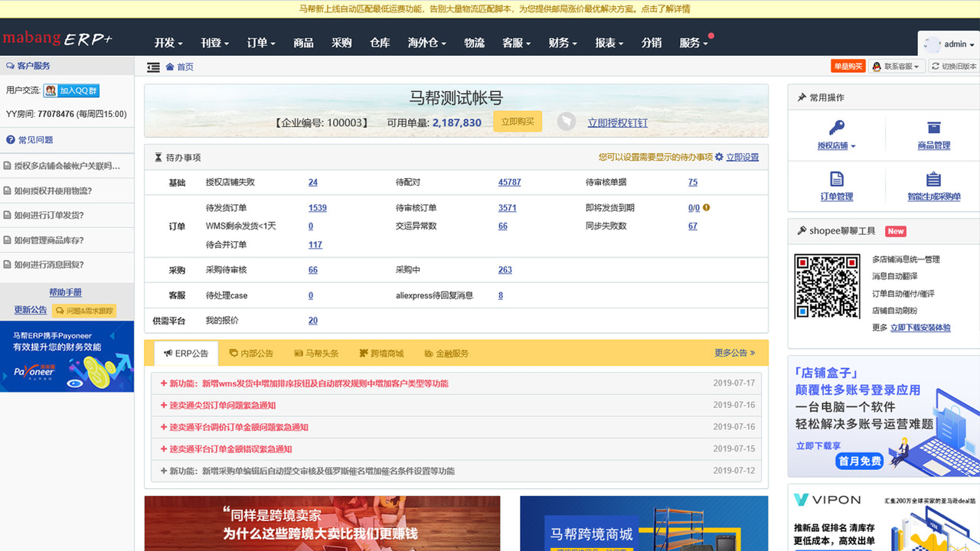Expand the first red plus announcement icon
980x551 pixels.
coord(164,383)
